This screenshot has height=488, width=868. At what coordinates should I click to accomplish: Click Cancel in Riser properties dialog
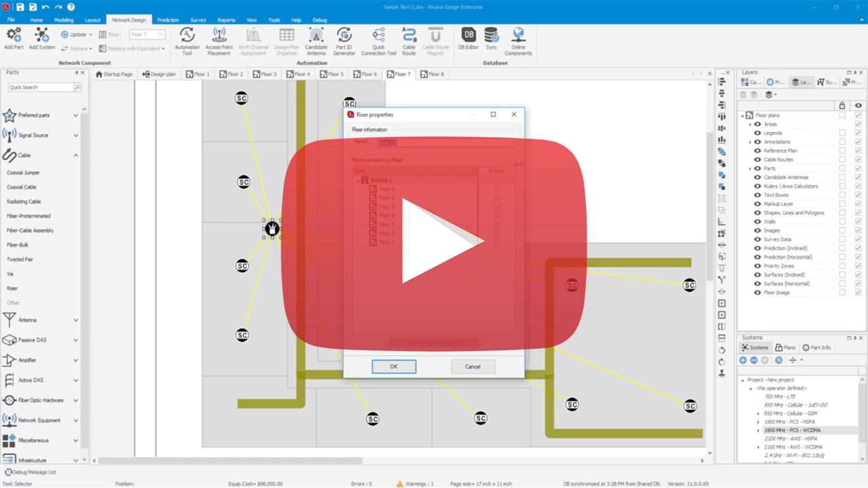tap(473, 367)
